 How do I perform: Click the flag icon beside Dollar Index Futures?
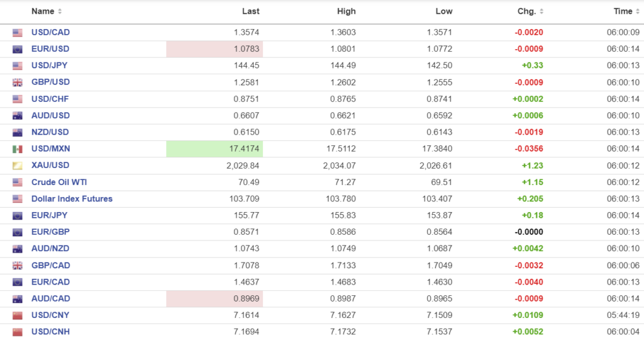(18, 199)
